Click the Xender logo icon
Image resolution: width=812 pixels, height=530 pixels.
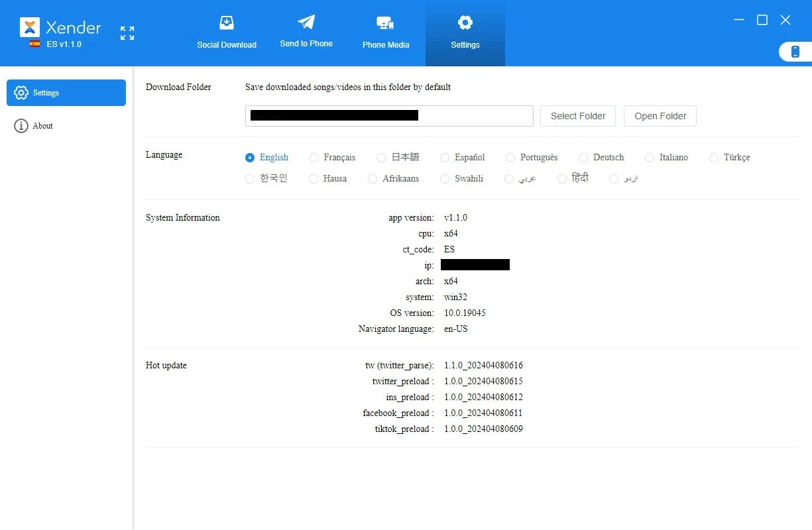coord(30,27)
